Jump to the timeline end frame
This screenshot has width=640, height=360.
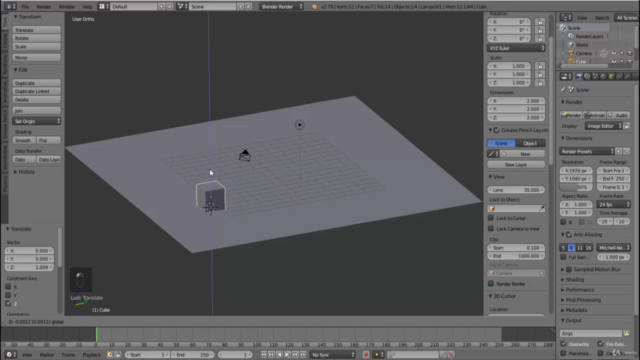(303, 355)
